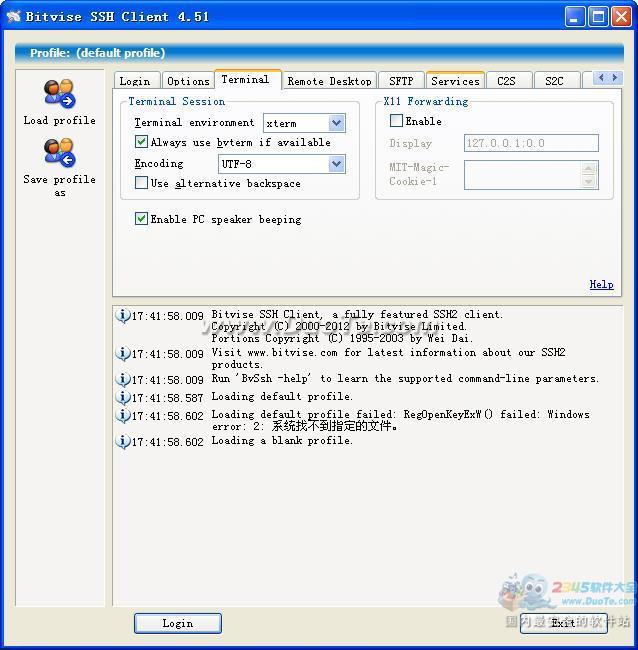Switch to the S2C tab
The height and width of the screenshot is (650, 638).
click(x=556, y=80)
